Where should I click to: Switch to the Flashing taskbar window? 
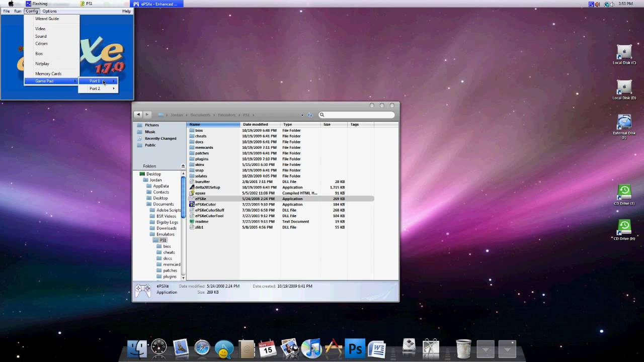point(39,4)
